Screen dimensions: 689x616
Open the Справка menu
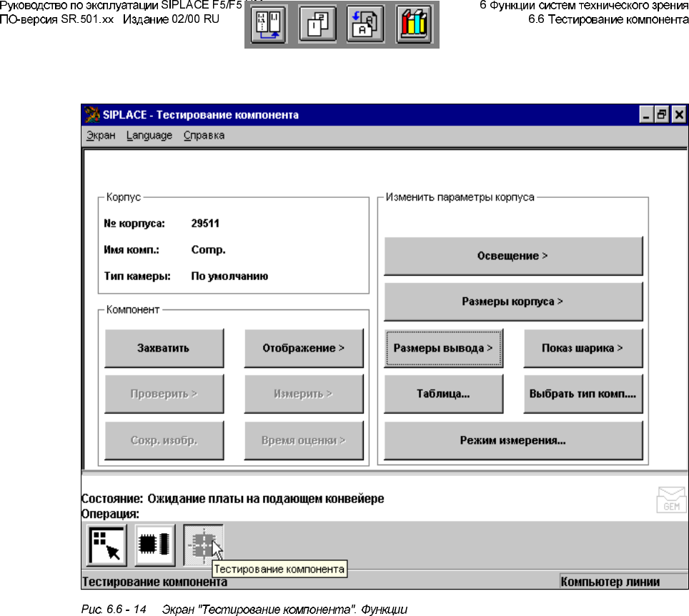click(x=204, y=135)
